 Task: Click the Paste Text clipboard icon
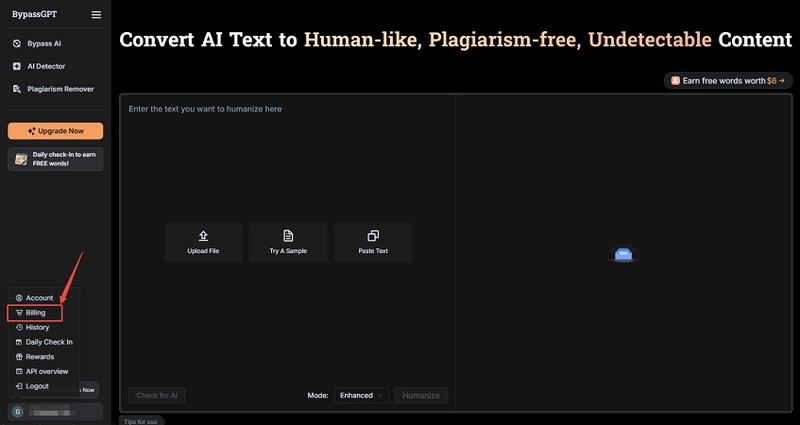pos(373,236)
